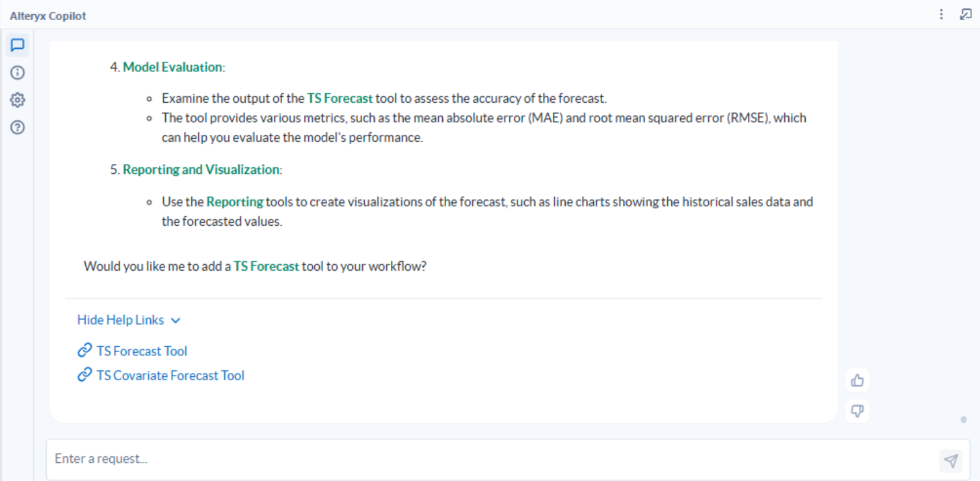980x481 pixels.
Task: Collapse the Hide Help Links section
Action: point(120,320)
